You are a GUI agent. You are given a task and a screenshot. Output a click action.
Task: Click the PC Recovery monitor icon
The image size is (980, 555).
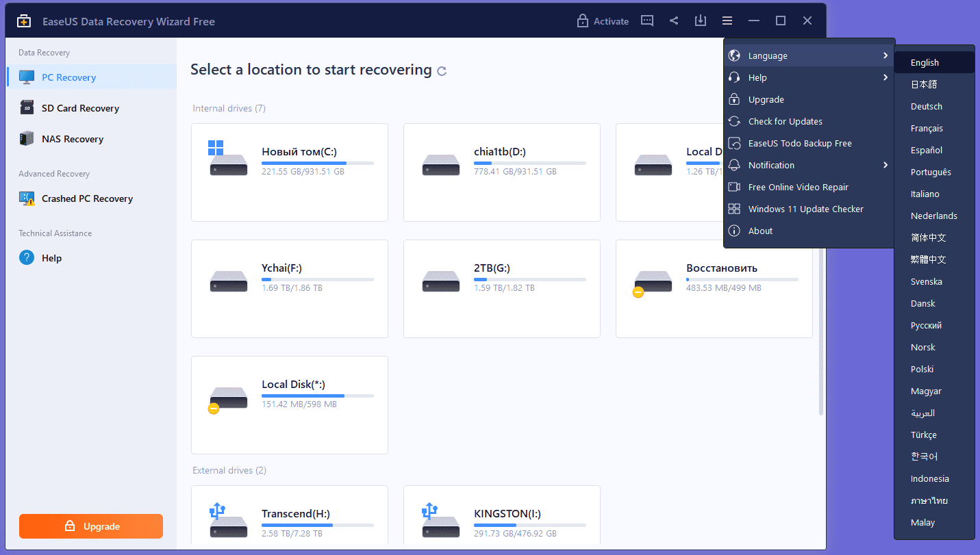27,77
